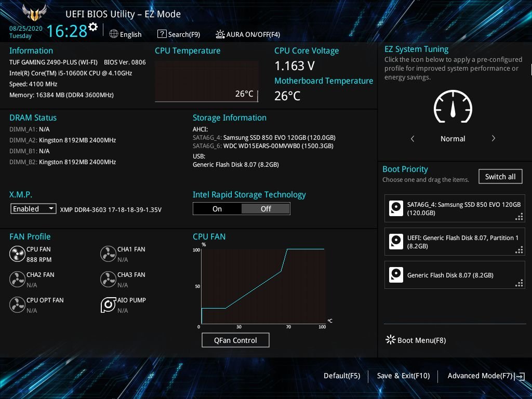The image size is (532, 399).
Task: Click the Motherboard Temperature 26°C value
Action: [287, 96]
